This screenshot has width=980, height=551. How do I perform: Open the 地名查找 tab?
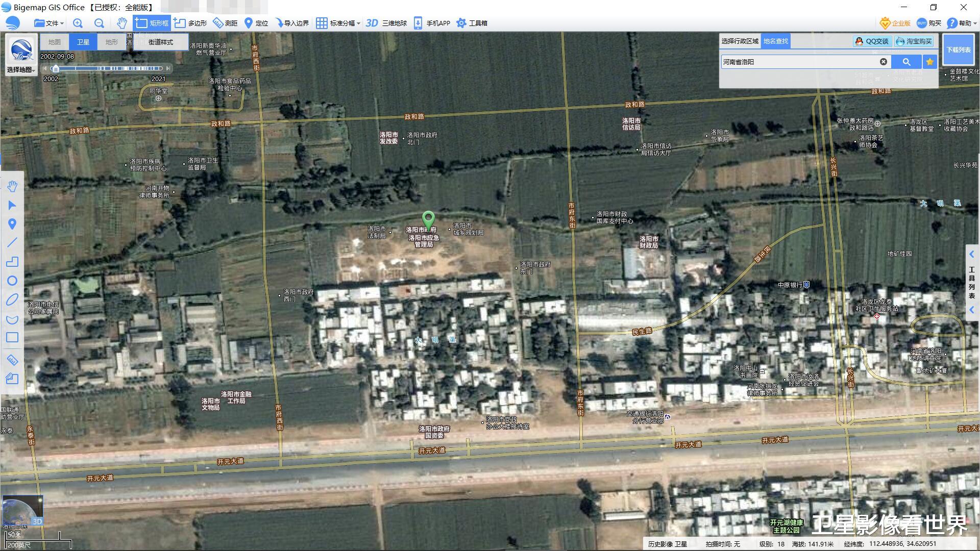pos(775,41)
